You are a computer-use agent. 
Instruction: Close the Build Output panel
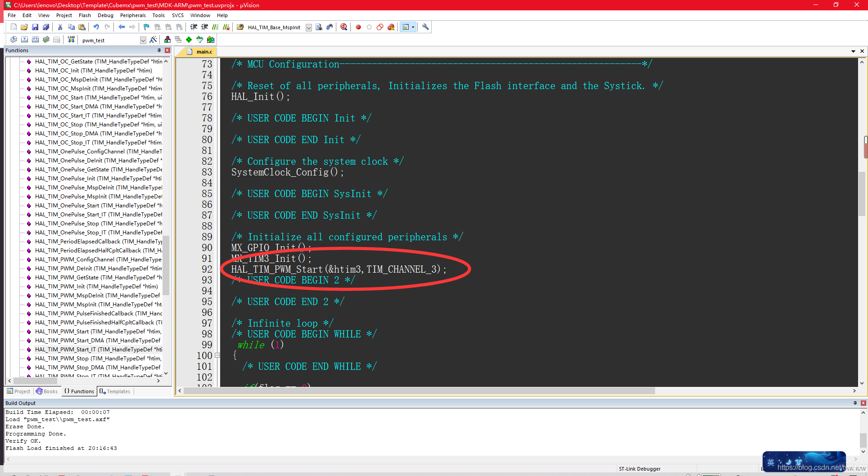(x=863, y=403)
